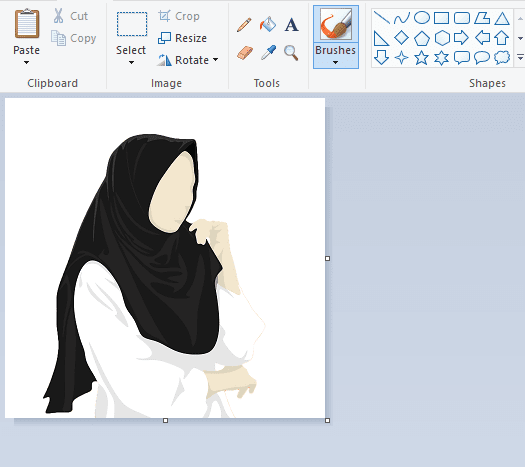The image size is (527, 467).
Task: Pick the Five-point star shape
Action: click(421, 58)
